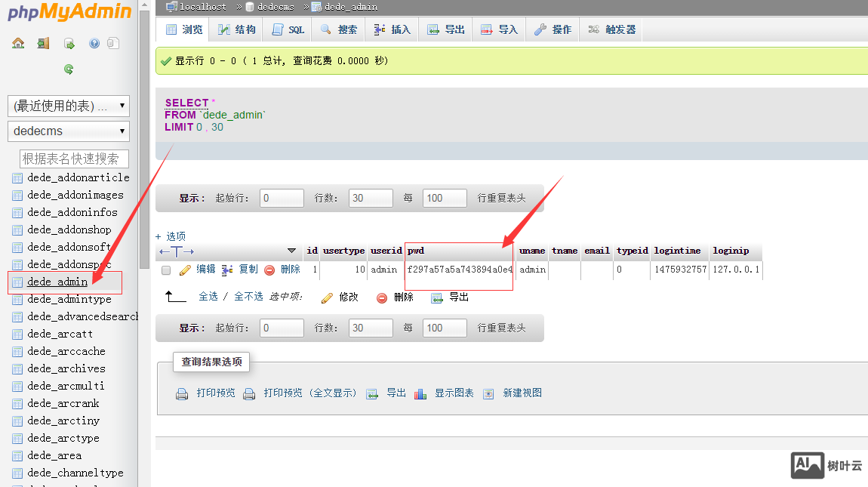Click the table icon beside dede_arcatt
The image size is (868, 487).
click(17, 334)
